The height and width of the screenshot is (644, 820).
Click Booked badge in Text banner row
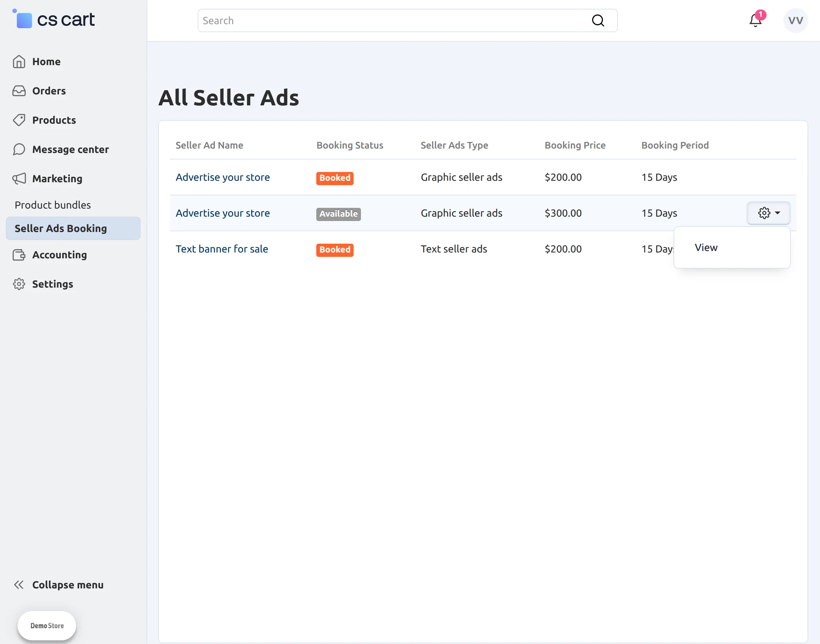pyautogui.click(x=335, y=250)
